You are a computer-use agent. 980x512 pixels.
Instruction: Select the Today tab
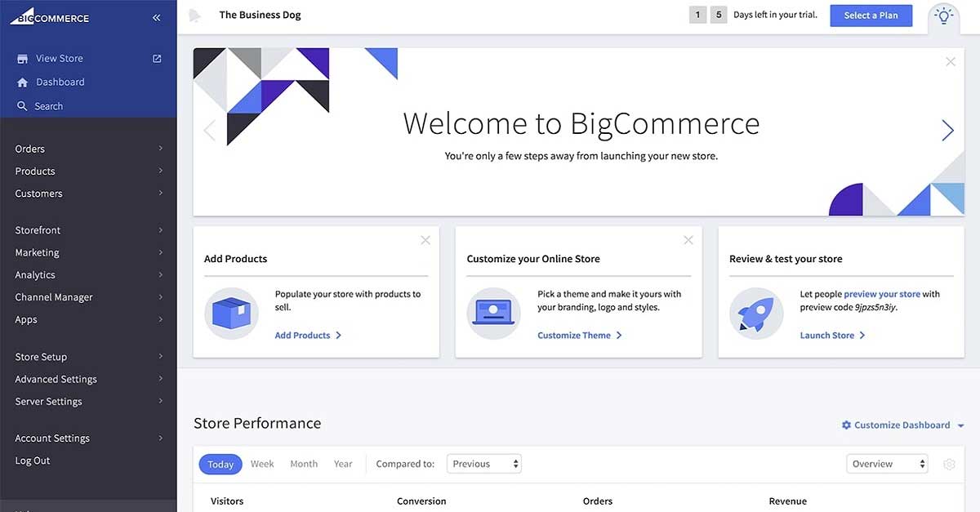click(x=220, y=465)
